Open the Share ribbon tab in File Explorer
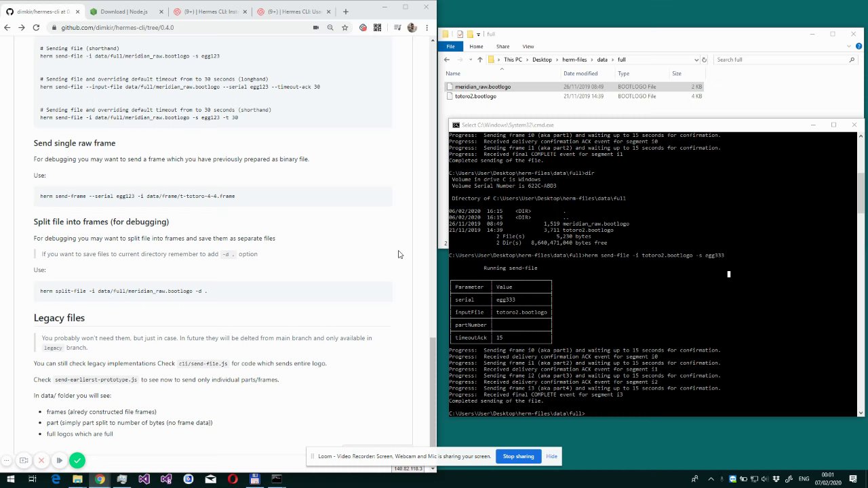This screenshot has width=868, height=488. click(x=502, y=46)
